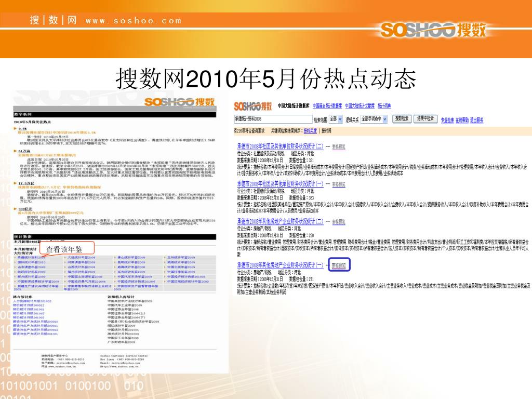This screenshot has height=399, width=532.
Task: Open the 339亿元 news item
Action: tap(25, 209)
